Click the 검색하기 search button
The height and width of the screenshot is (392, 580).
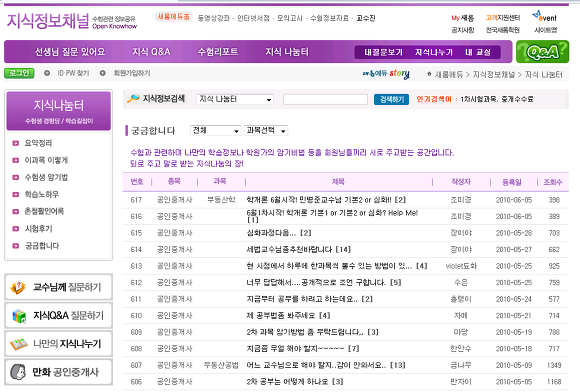391,99
